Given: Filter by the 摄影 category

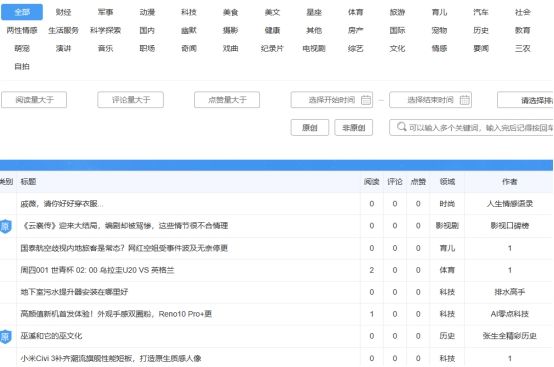Looking at the screenshot, I should click(230, 30).
